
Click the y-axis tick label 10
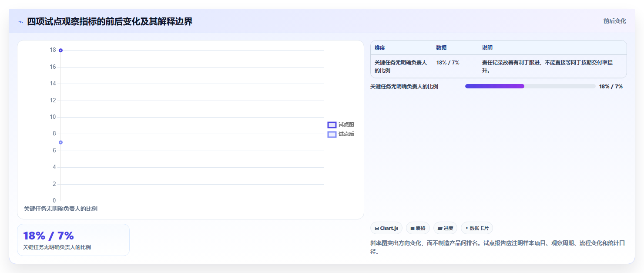coord(53,117)
